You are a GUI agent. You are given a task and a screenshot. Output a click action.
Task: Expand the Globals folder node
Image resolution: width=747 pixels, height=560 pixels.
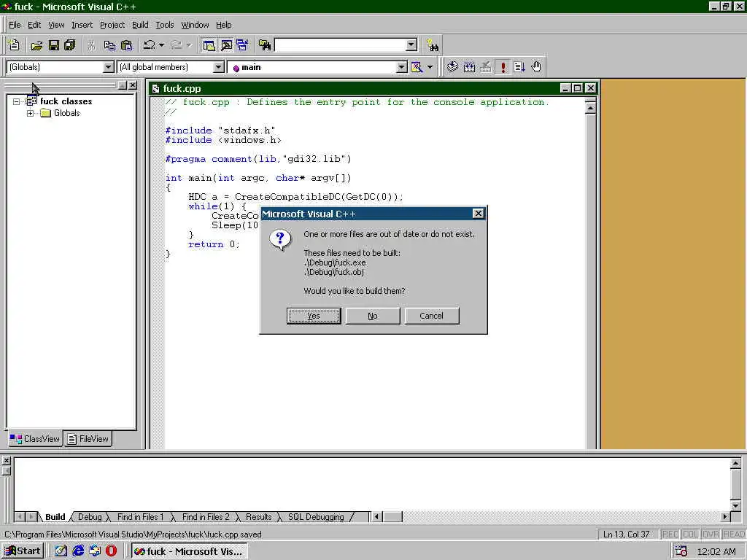tap(30, 113)
